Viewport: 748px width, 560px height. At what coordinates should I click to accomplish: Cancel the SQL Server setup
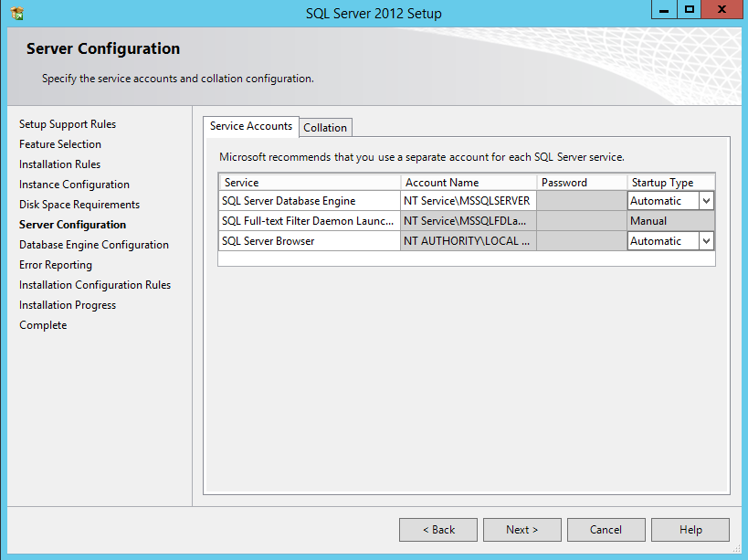coord(606,530)
